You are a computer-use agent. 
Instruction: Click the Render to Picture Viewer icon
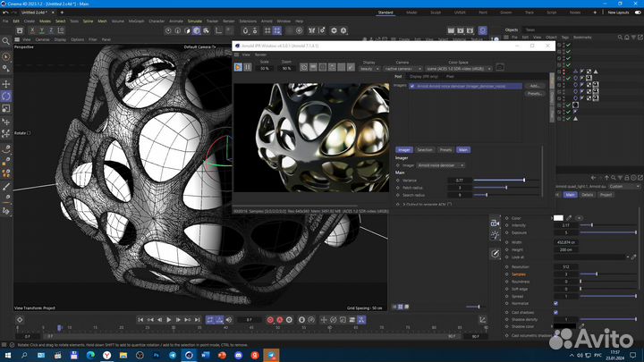pos(461,30)
